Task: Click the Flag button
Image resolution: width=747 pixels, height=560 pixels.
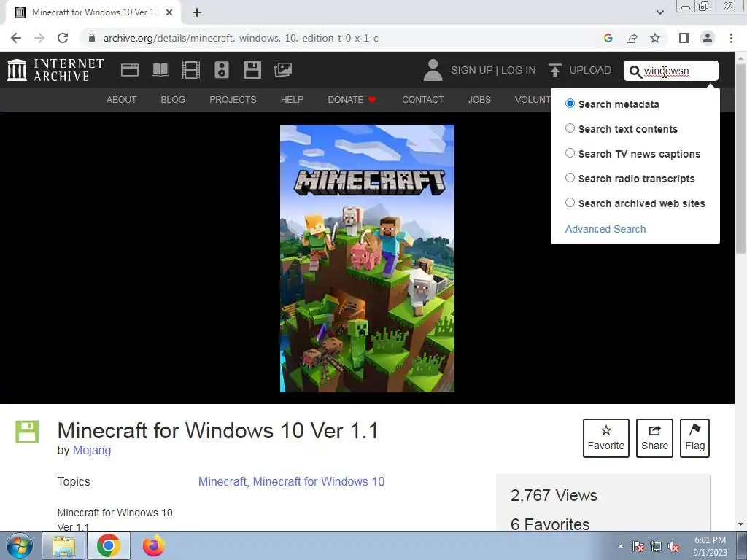Action: (x=694, y=438)
